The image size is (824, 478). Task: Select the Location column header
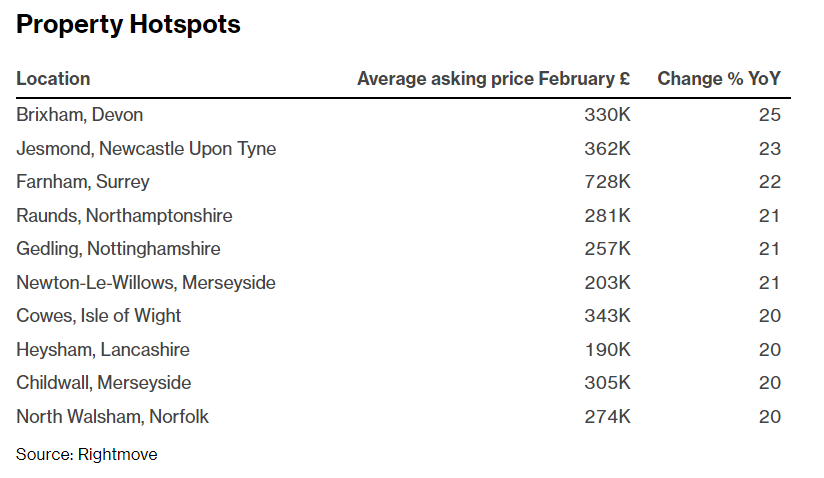click(x=53, y=79)
